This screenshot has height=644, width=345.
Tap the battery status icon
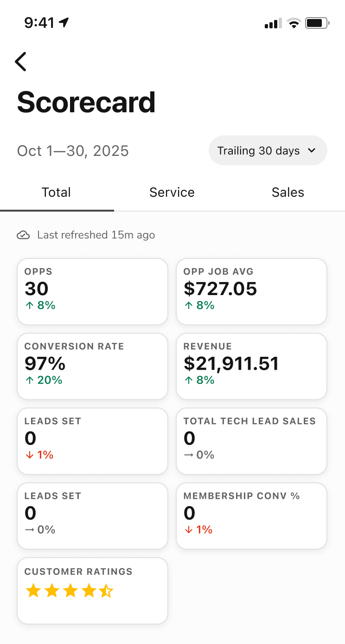[x=317, y=23]
